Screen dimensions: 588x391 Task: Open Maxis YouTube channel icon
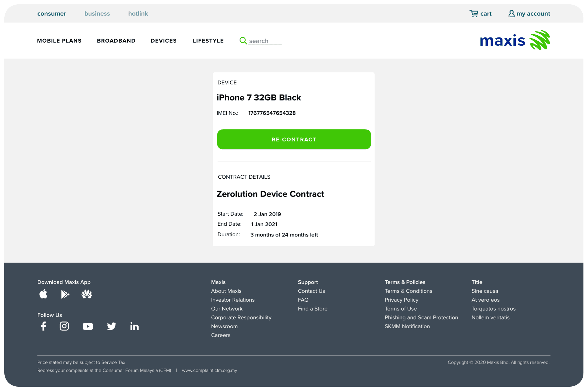(x=88, y=326)
